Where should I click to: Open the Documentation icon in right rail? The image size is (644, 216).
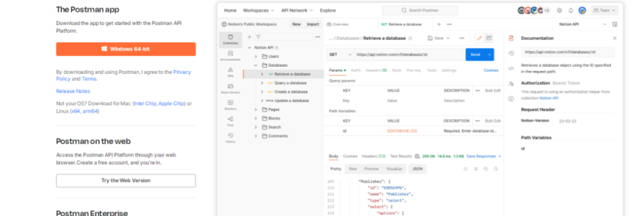[511, 38]
